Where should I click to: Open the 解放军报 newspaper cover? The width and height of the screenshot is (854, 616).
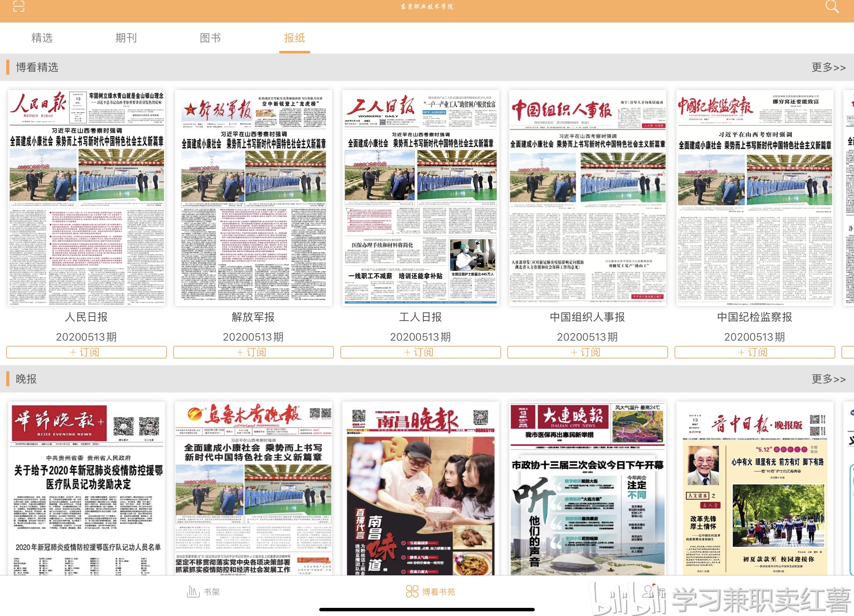point(254,198)
